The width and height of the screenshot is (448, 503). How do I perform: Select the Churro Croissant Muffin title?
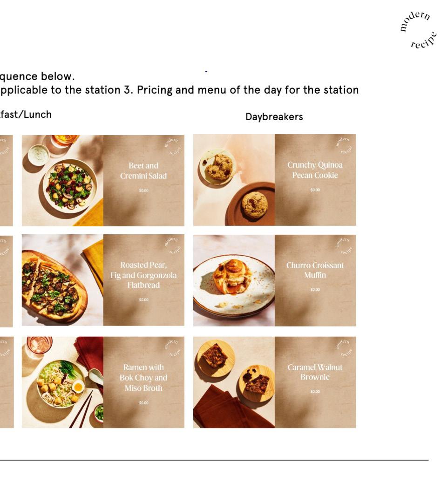pyautogui.click(x=315, y=270)
